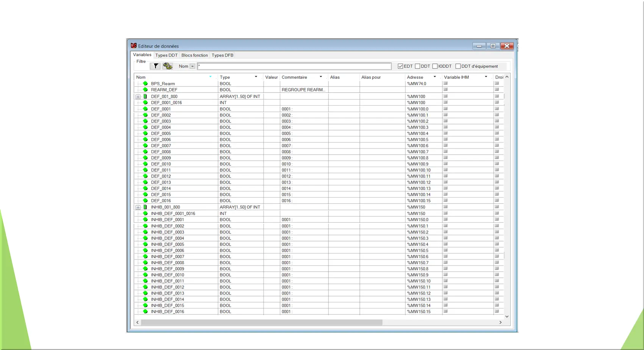Image resolution: width=644 pixels, height=350 pixels.
Task: Enable the DDT filter checkbox
Action: 417,66
